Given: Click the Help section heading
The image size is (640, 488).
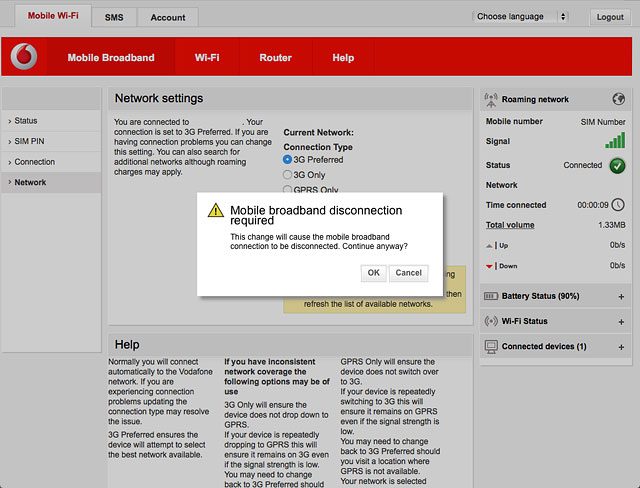Looking at the screenshot, I should pos(127,344).
